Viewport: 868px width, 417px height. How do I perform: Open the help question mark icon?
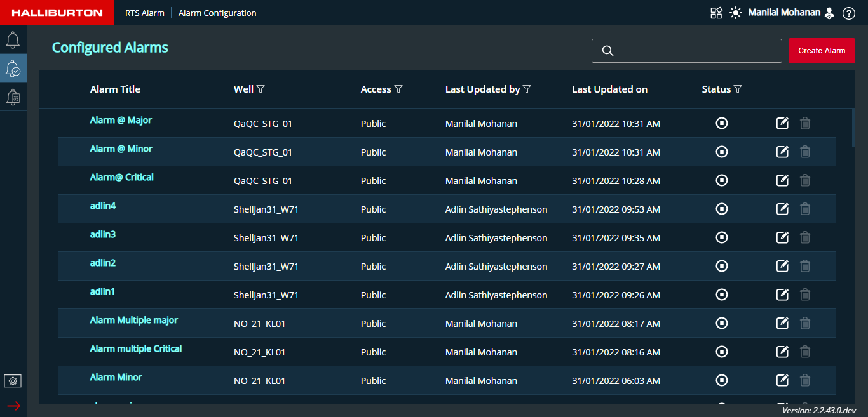tap(848, 13)
